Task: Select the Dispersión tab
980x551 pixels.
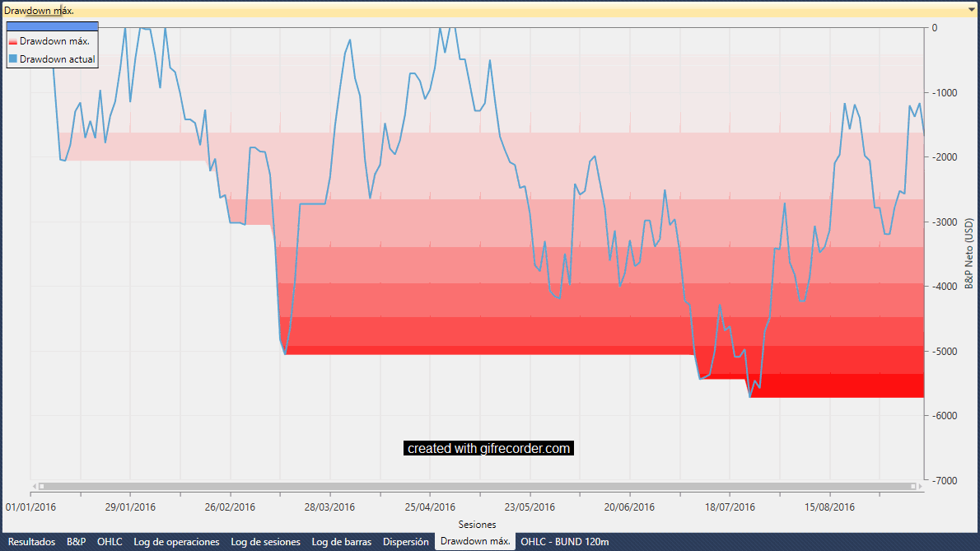Action: (406, 542)
